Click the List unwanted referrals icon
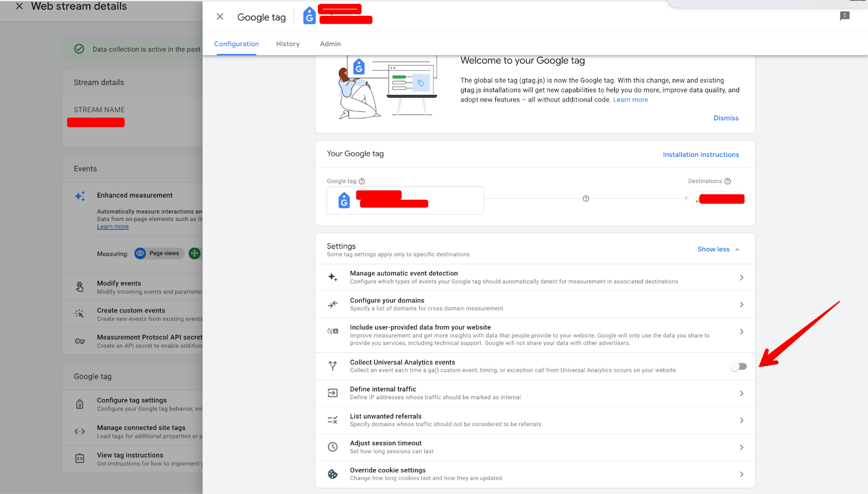 pos(333,420)
